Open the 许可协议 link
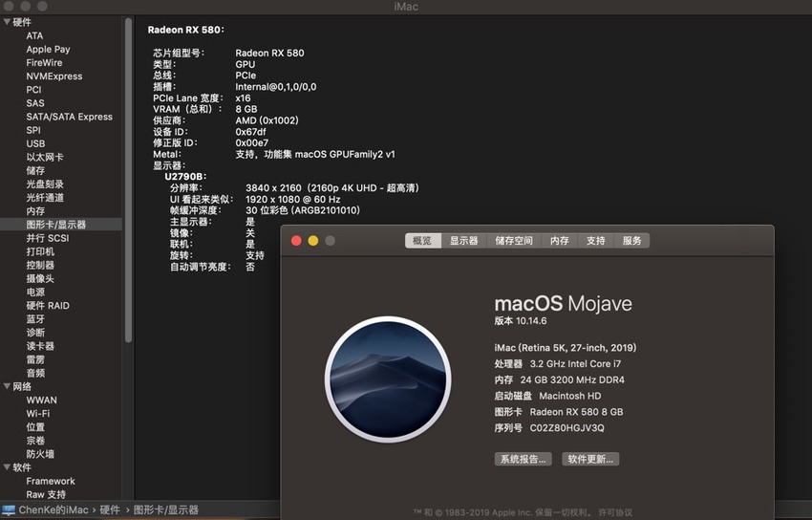 click(x=615, y=512)
